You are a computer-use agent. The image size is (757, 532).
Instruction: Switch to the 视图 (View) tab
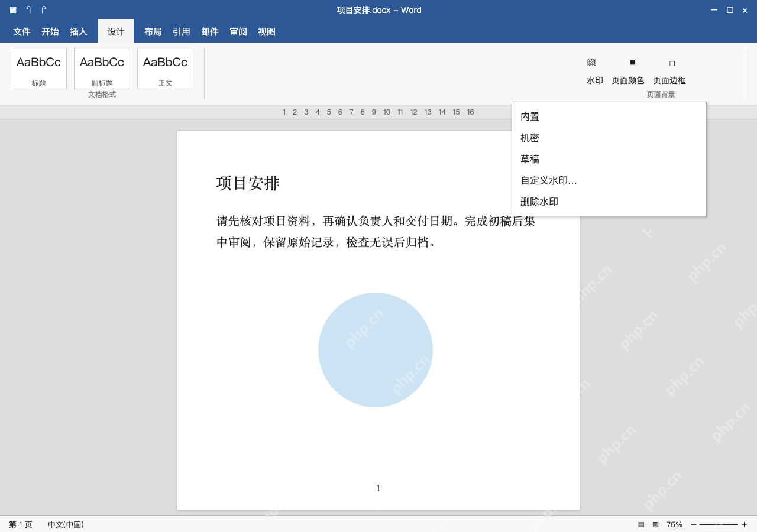coord(267,32)
